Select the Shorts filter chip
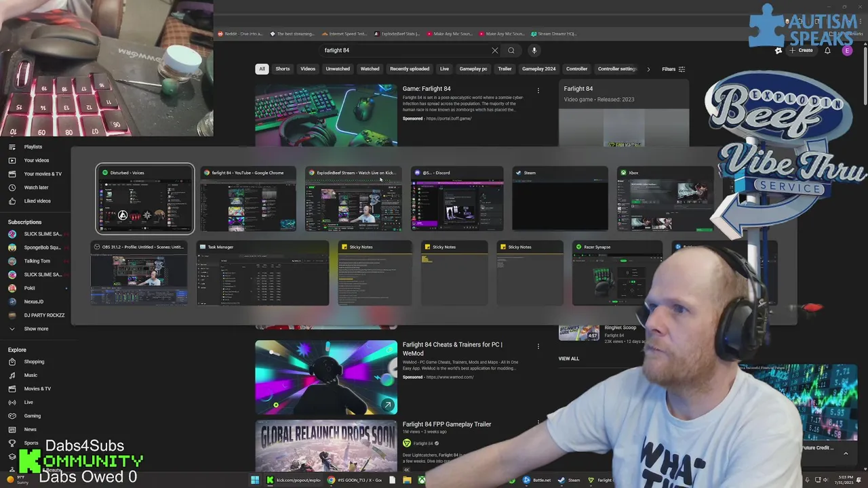Viewport: 868px width, 488px height. [x=283, y=69]
